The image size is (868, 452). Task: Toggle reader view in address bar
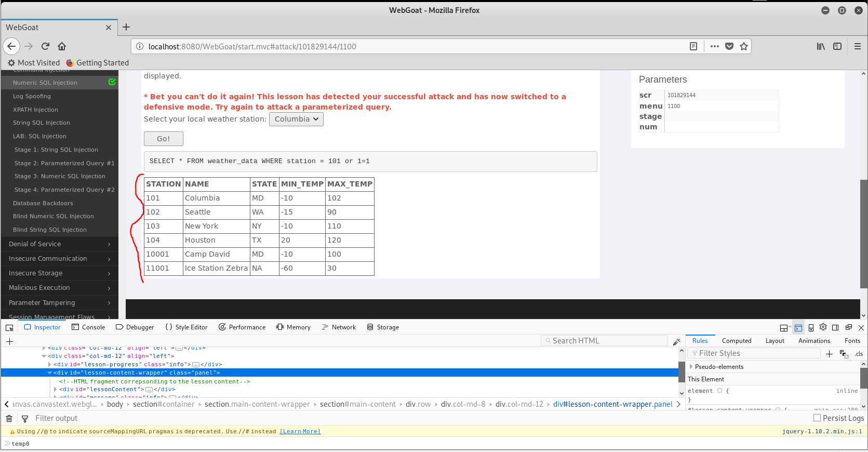click(693, 46)
